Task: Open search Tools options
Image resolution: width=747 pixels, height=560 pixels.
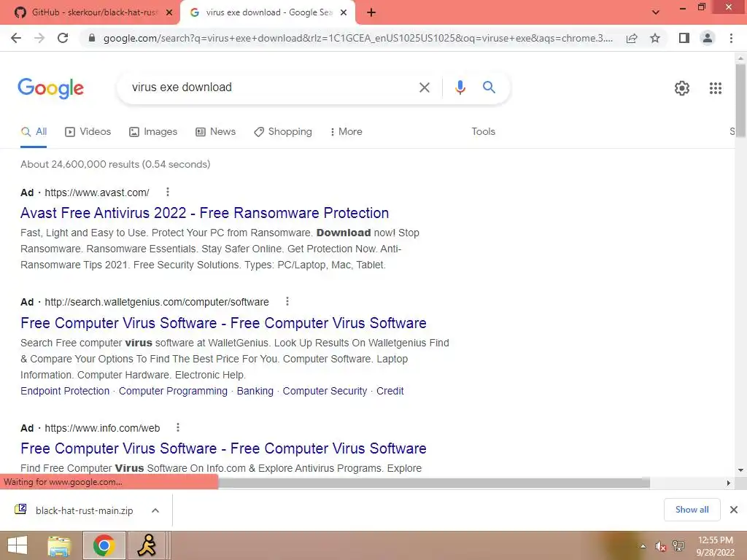Action: pos(483,131)
